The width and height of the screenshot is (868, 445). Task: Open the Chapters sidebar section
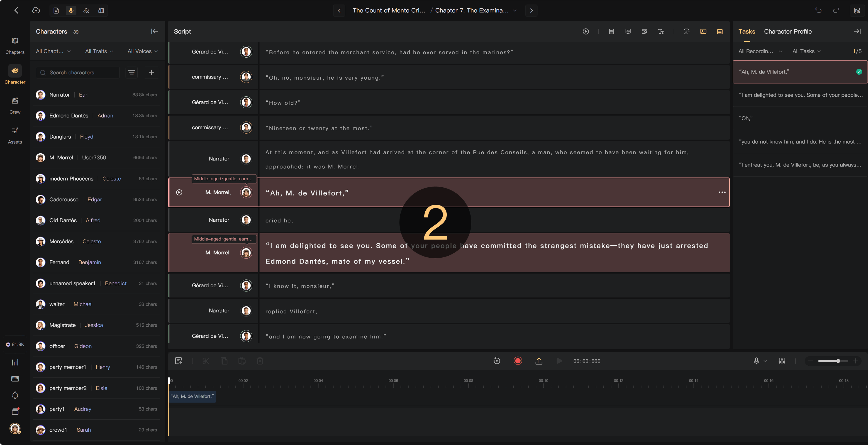[x=15, y=46]
